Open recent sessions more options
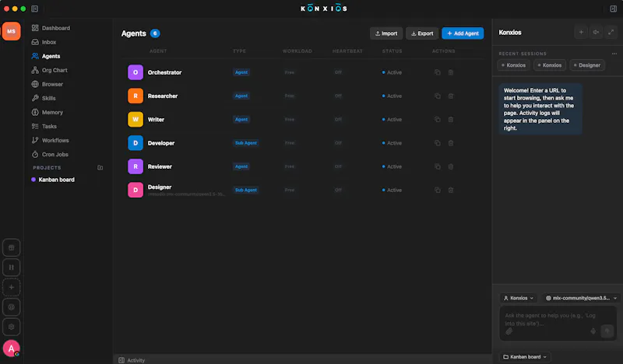623x364 pixels. [614, 54]
